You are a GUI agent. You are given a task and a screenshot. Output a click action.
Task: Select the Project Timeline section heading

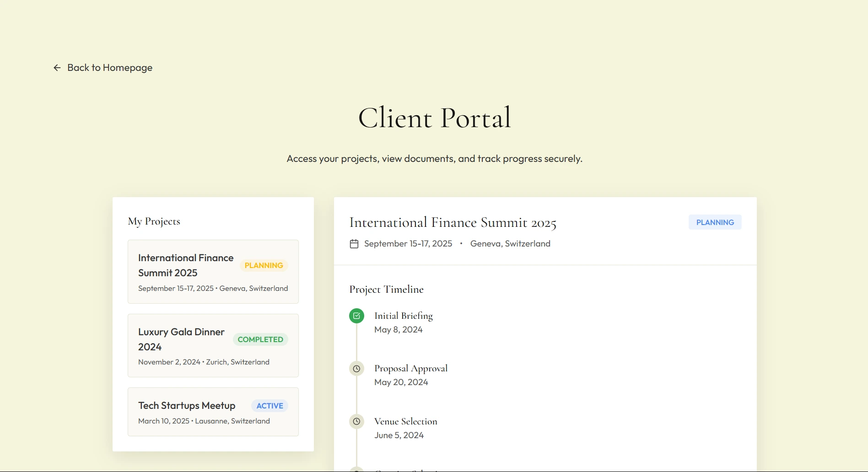386,289
